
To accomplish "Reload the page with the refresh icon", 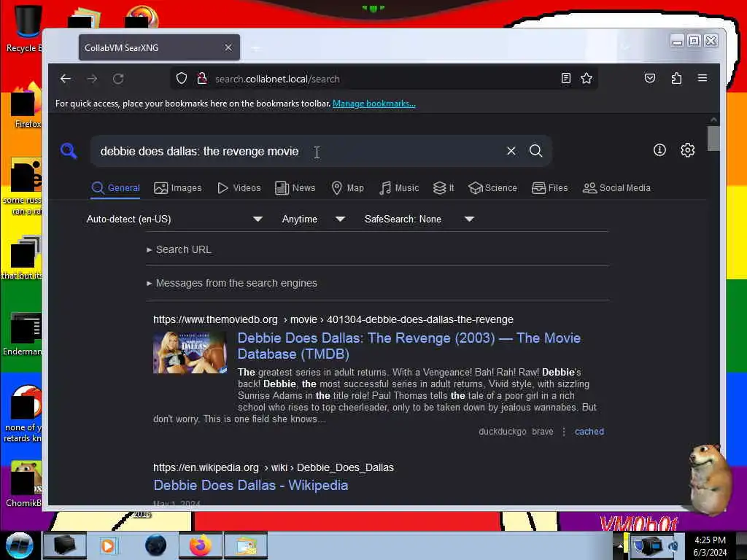I will click(118, 79).
